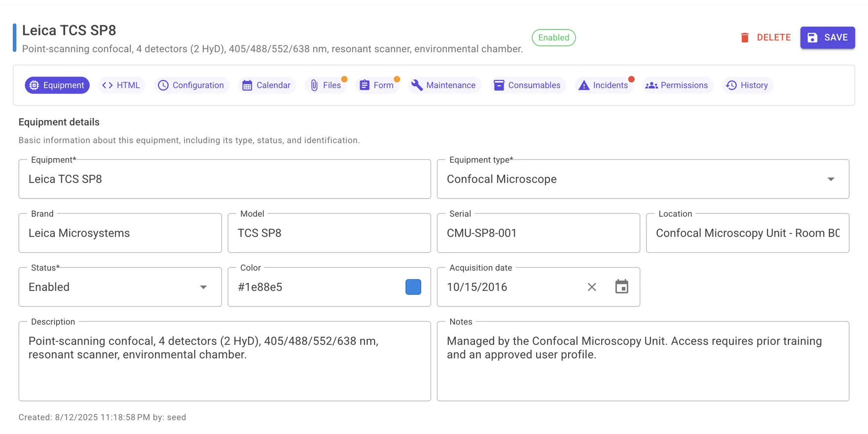The image size is (868, 434).
Task: Click the HTML code brackets icon
Action: coord(107,85)
